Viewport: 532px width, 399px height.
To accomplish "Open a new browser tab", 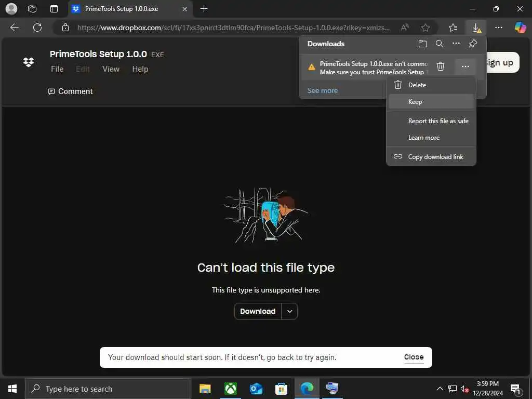I will 204,9.
